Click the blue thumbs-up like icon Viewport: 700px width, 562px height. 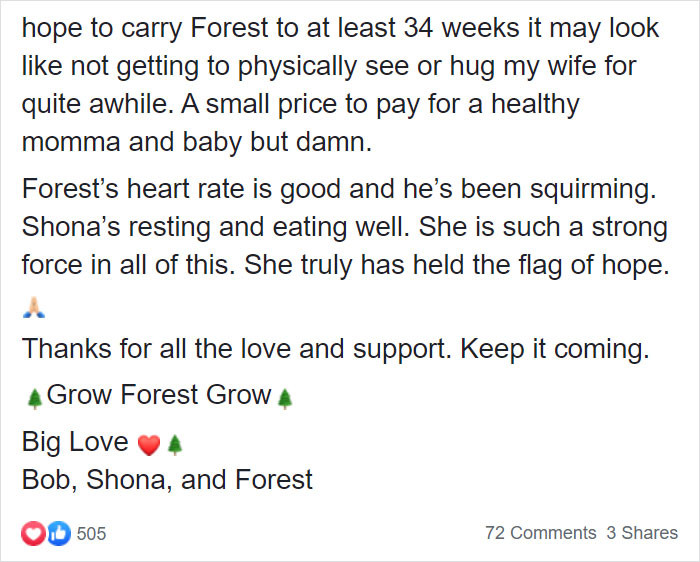tap(58, 533)
